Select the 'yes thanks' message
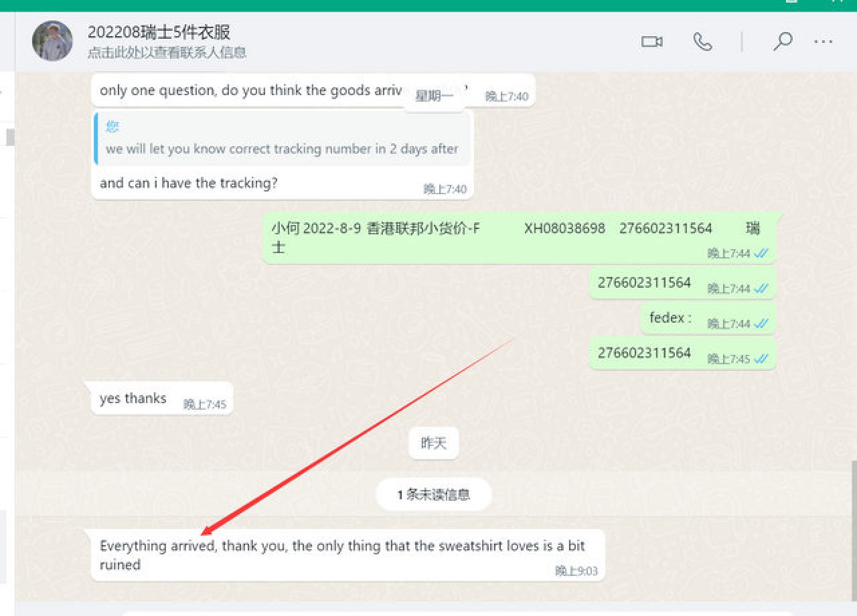Viewport: 857px width, 616px height. click(133, 398)
